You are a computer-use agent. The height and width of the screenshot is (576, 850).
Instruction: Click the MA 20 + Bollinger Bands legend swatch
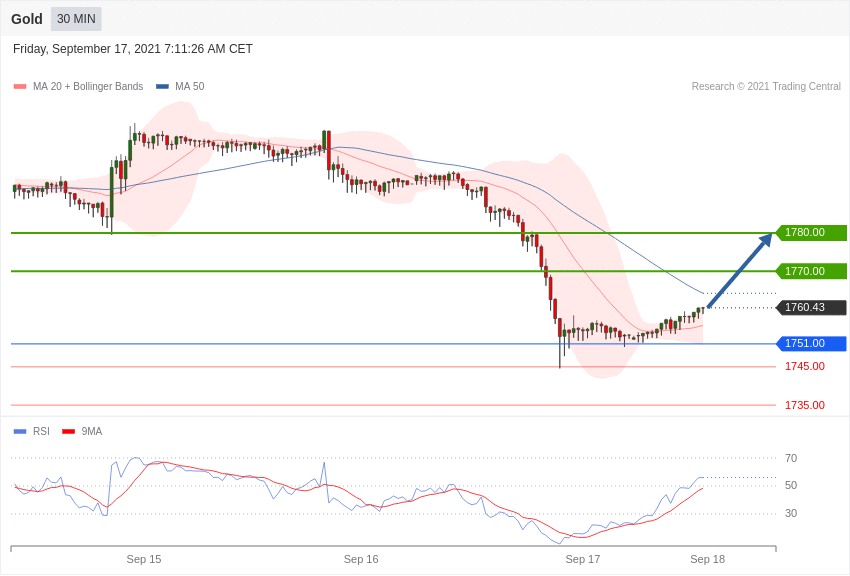click(20, 86)
